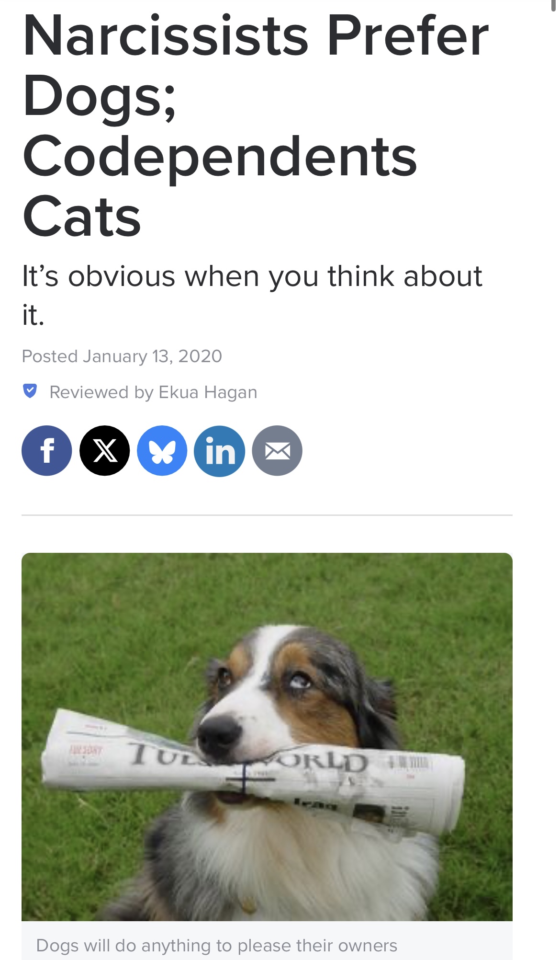
Task: Click the divider line below share icons
Action: [x=267, y=515]
